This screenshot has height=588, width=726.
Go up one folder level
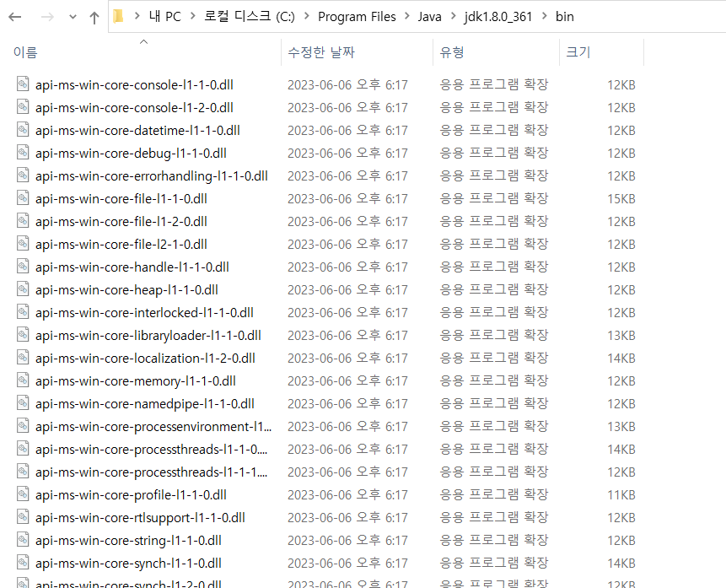point(94,16)
